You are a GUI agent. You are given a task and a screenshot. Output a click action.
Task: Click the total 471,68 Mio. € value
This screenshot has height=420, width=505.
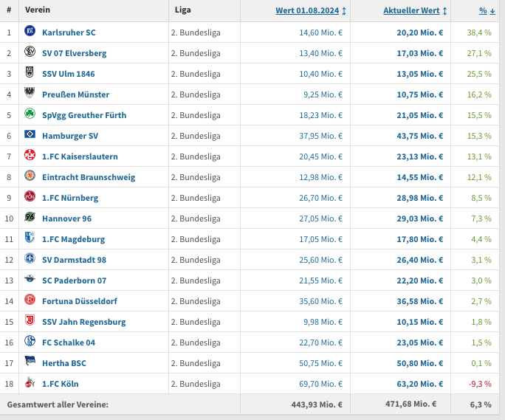pyautogui.click(x=411, y=404)
